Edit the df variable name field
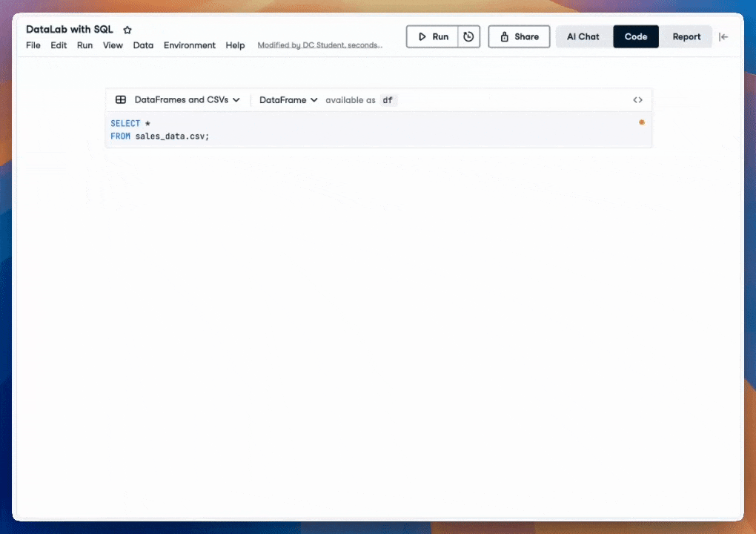 [388, 100]
